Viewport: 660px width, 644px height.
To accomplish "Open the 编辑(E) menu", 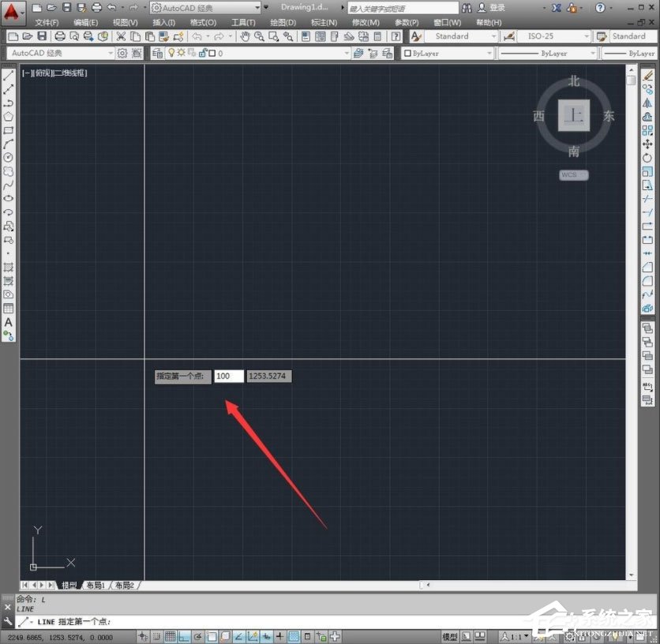I will [85, 23].
